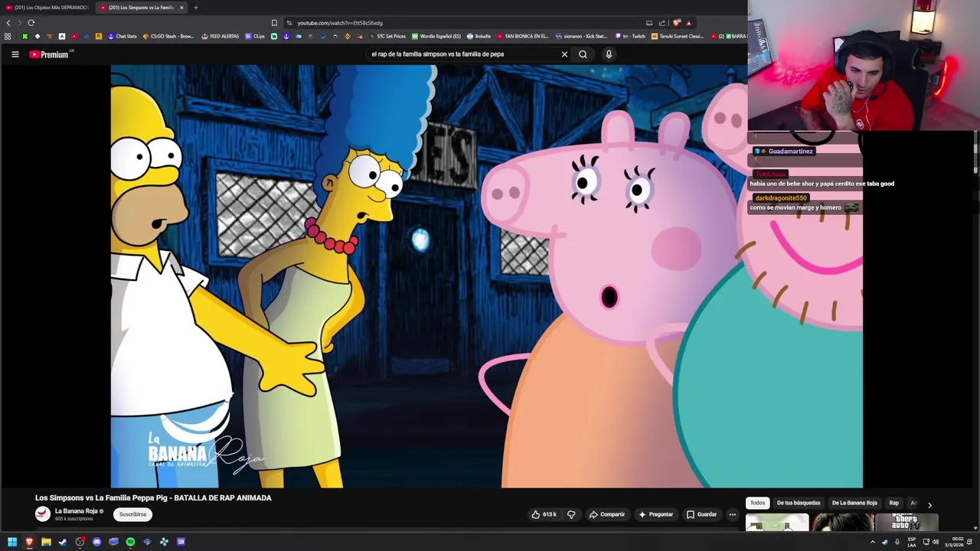Open Spotify from the taskbar
The image size is (980, 551).
130,542
